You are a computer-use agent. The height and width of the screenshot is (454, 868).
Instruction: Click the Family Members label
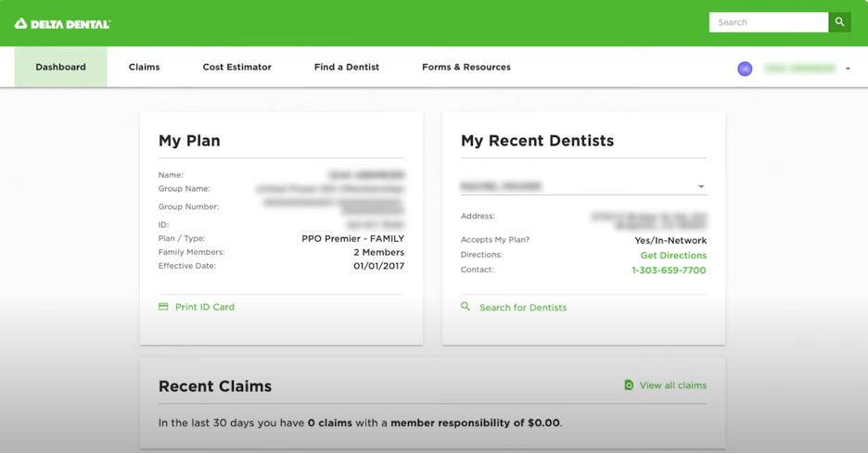[x=192, y=252]
